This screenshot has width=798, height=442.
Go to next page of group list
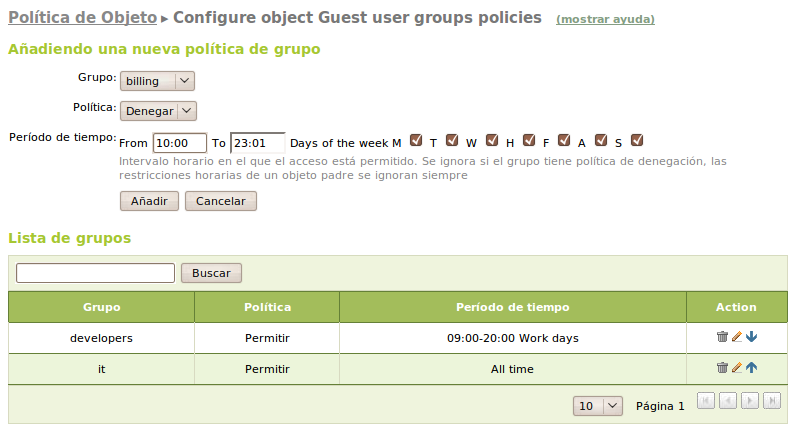click(749, 401)
